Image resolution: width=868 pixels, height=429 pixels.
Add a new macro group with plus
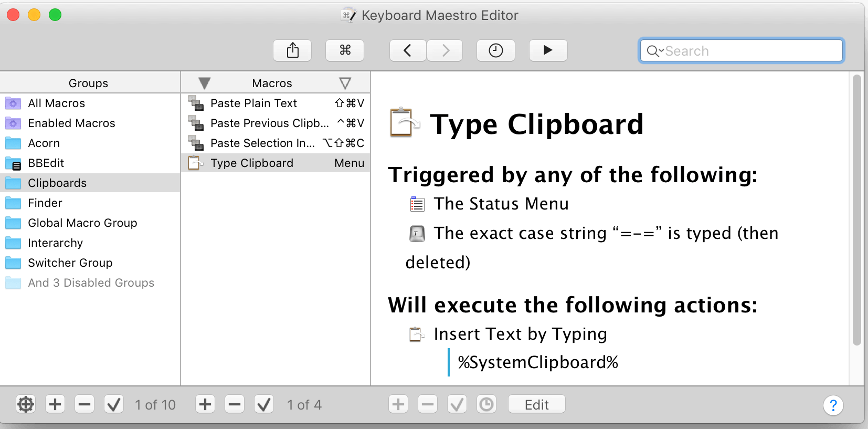(x=55, y=404)
